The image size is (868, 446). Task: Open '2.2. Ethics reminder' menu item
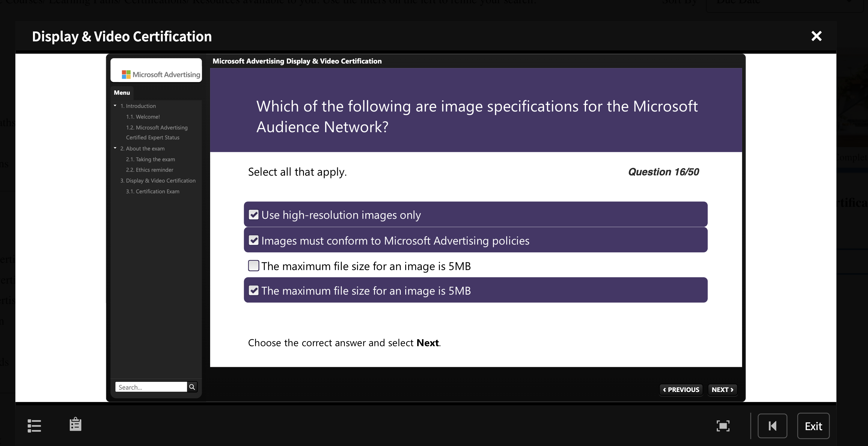149,170
